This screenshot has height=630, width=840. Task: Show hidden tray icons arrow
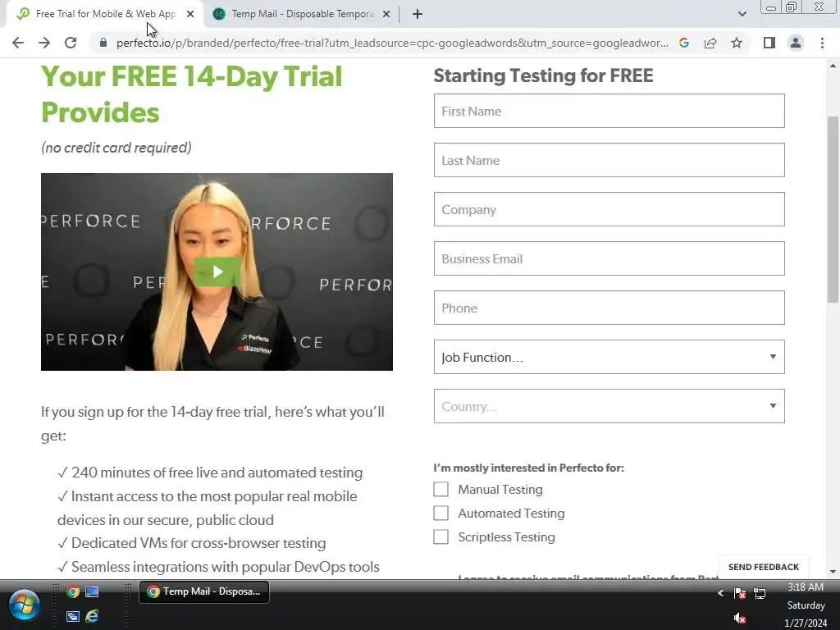720,593
